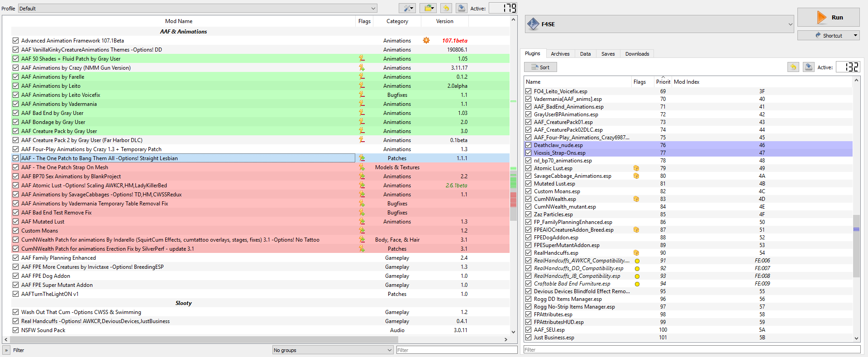Uncheck AAF Animations by Leito
The height and width of the screenshot is (357, 868).
(x=16, y=86)
